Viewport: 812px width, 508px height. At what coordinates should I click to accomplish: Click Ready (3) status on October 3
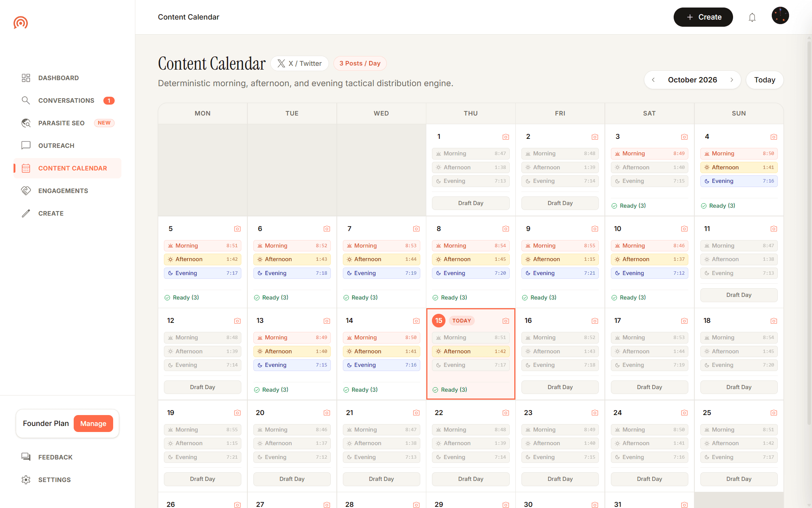pos(629,206)
